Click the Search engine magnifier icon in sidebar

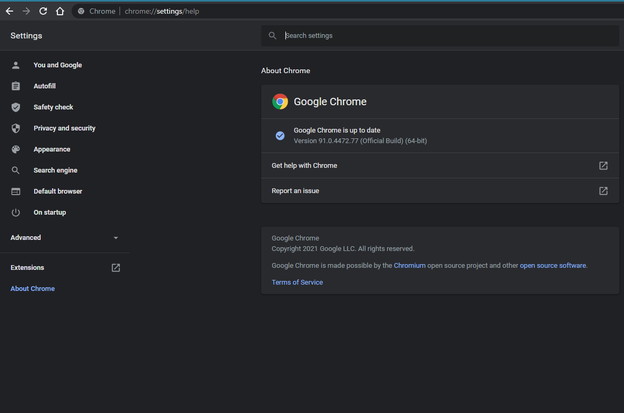point(16,170)
